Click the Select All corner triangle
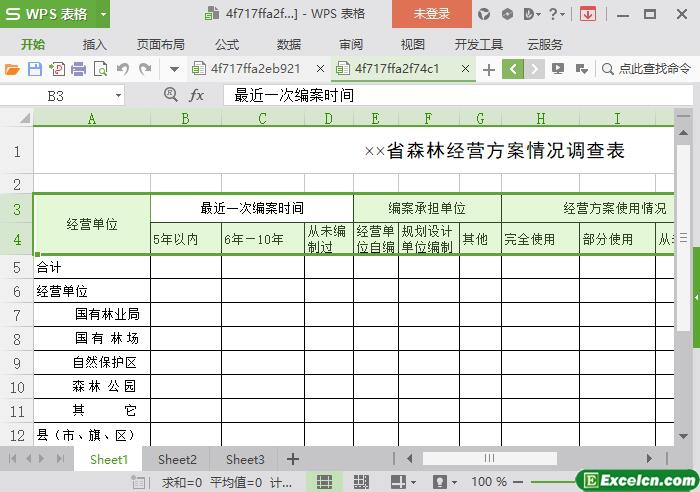Image resolution: width=700 pixels, height=492 pixels. [x=25, y=118]
